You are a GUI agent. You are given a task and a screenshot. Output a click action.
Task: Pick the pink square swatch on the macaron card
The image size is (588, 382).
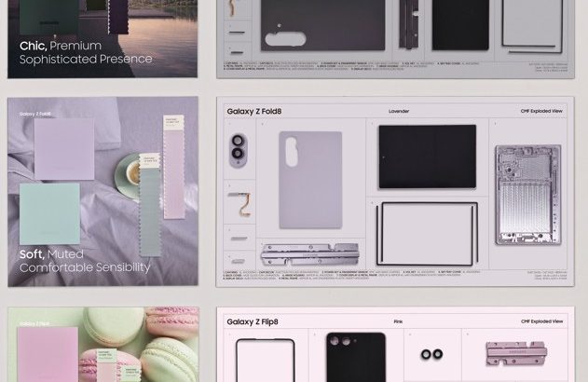click(x=48, y=354)
